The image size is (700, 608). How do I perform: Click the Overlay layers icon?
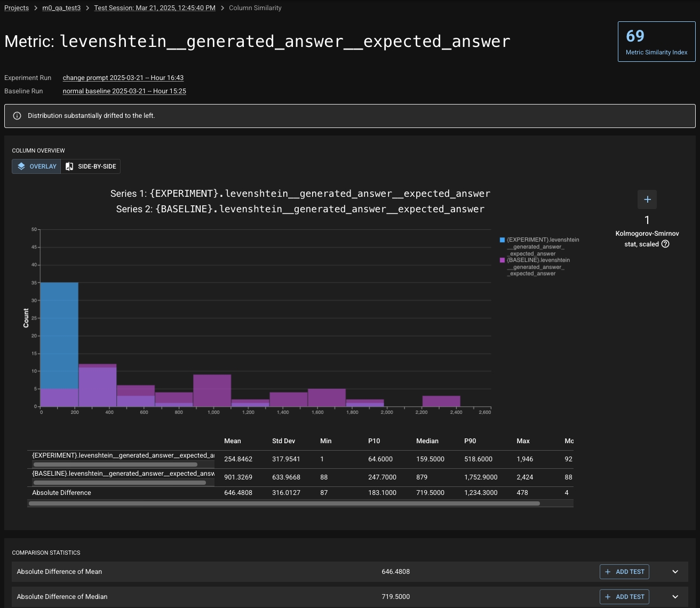[x=21, y=166]
